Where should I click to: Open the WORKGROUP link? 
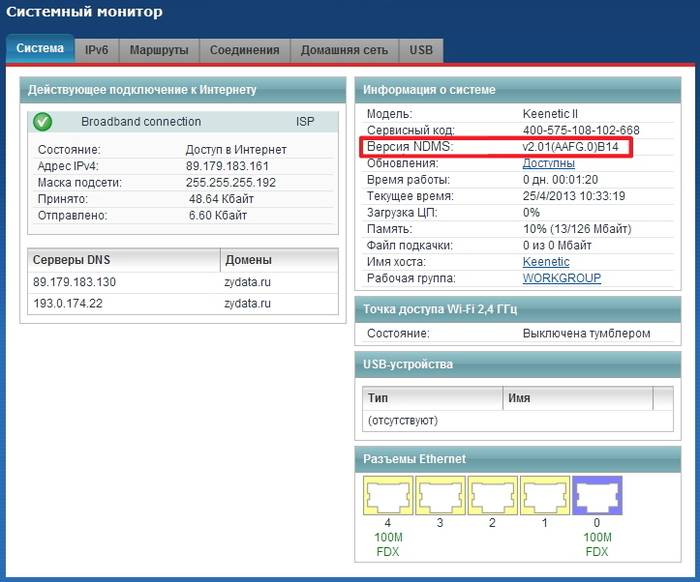point(561,277)
